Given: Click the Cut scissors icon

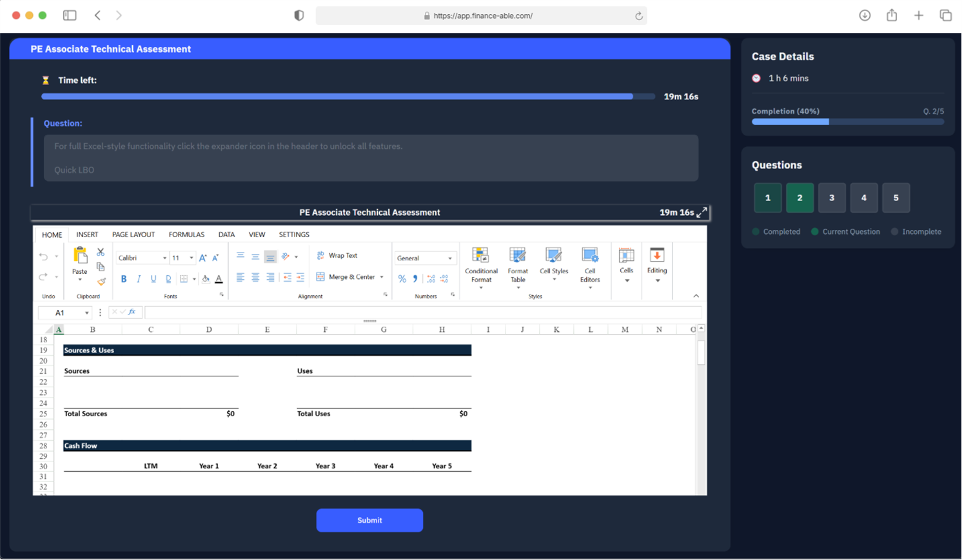Looking at the screenshot, I should (x=101, y=252).
